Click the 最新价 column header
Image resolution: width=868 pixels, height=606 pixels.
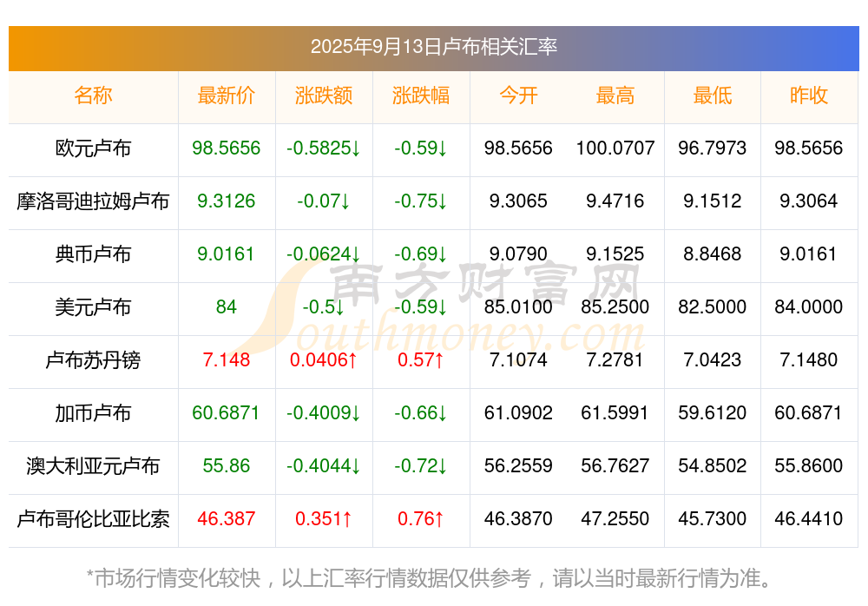pyautogui.click(x=226, y=96)
